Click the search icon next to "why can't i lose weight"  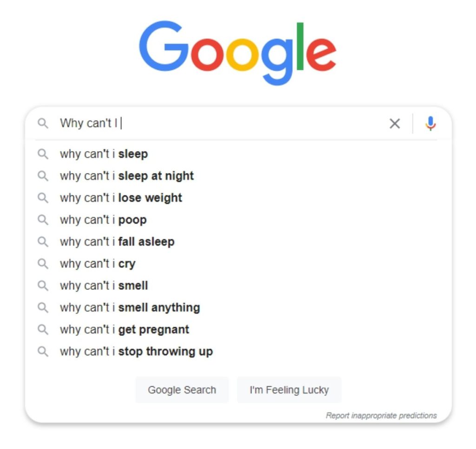coord(43,198)
